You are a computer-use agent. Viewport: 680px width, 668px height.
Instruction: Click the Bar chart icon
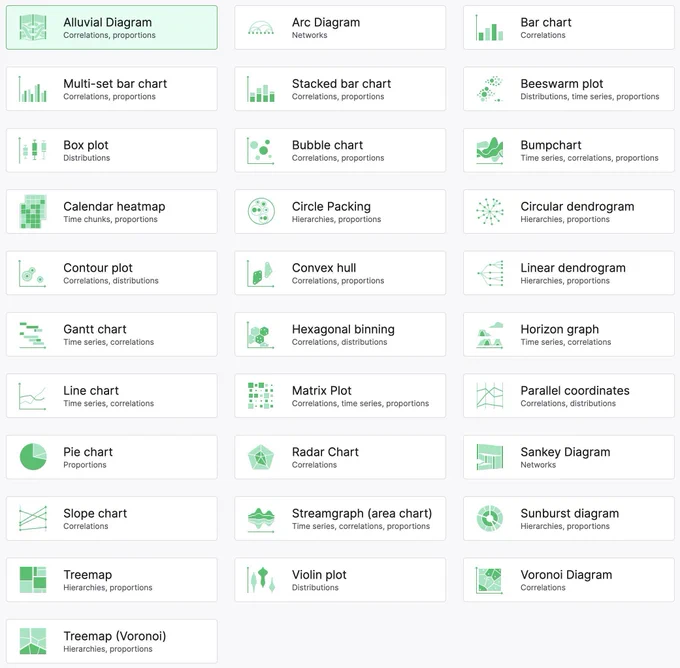pyautogui.click(x=490, y=27)
